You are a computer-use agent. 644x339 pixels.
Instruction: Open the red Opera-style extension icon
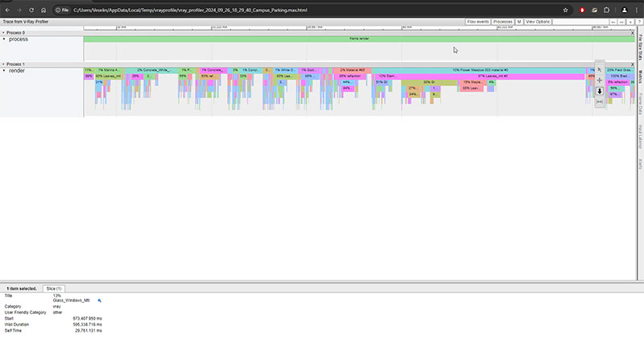point(582,10)
